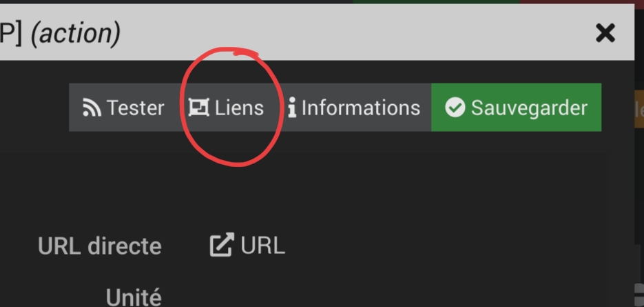
Task: Click the info "i" icon beside Informations
Action: (x=292, y=108)
